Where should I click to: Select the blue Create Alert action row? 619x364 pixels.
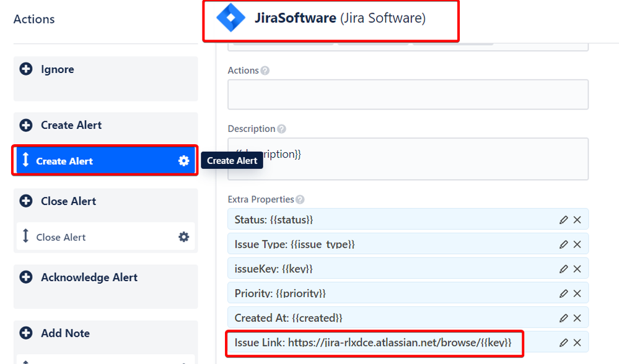105,160
